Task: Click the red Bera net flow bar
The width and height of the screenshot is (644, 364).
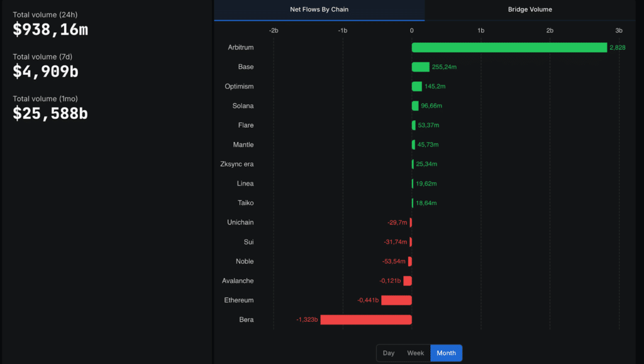Action: (x=366, y=320)
